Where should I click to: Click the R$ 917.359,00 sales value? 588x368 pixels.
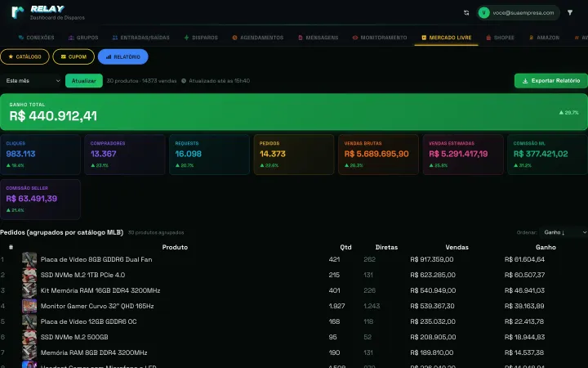[x=432, y=259]
